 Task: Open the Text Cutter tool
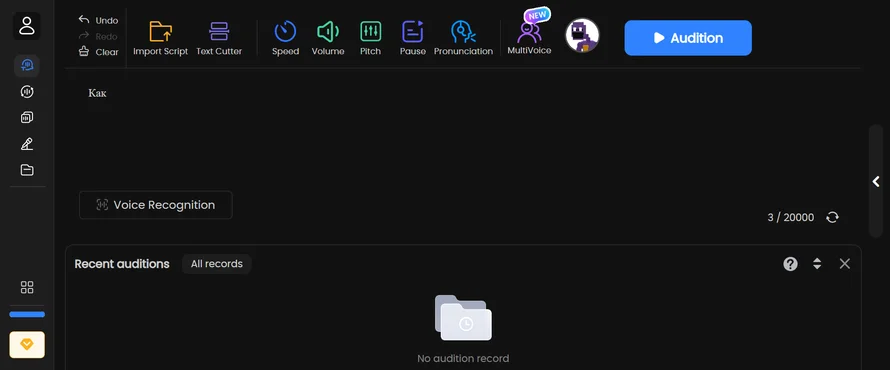tap(219, 38)
